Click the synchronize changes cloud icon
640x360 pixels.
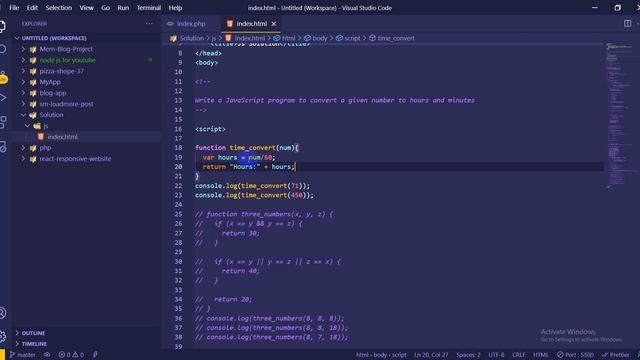click(47, 355)
